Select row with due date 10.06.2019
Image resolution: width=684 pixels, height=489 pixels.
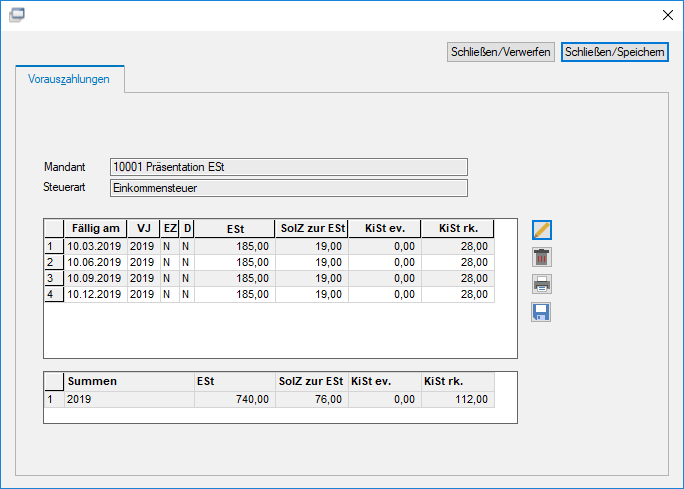coord(269,262)
